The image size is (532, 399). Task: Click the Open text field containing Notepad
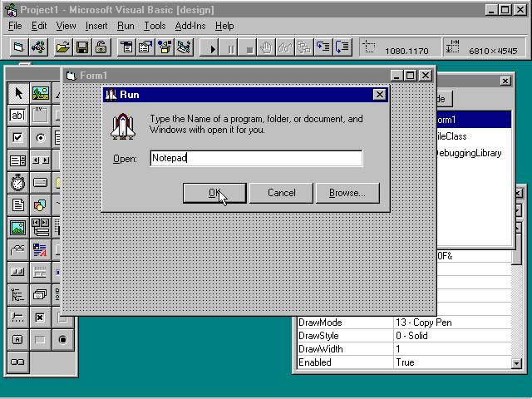tap(256, 158)
